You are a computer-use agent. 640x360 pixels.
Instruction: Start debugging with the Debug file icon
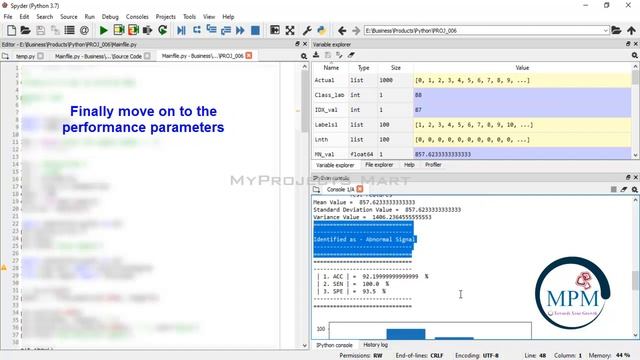click(x=182, y=30)
